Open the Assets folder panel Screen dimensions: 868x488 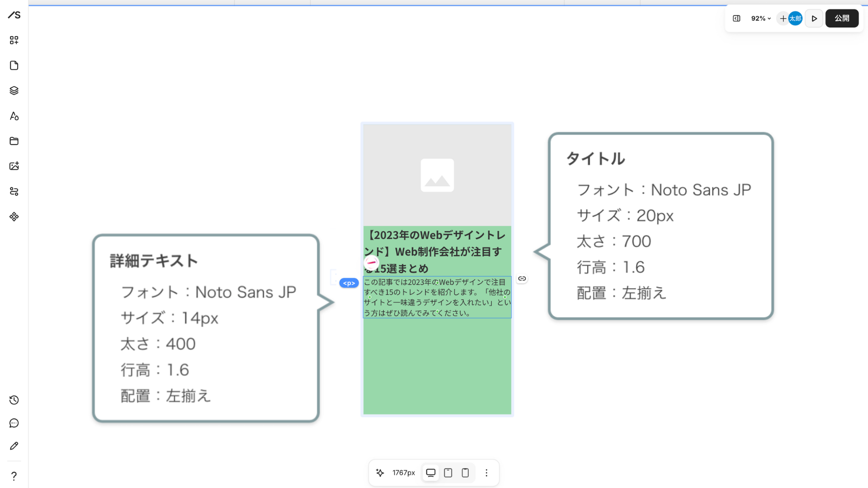click(x=14, y=141)
